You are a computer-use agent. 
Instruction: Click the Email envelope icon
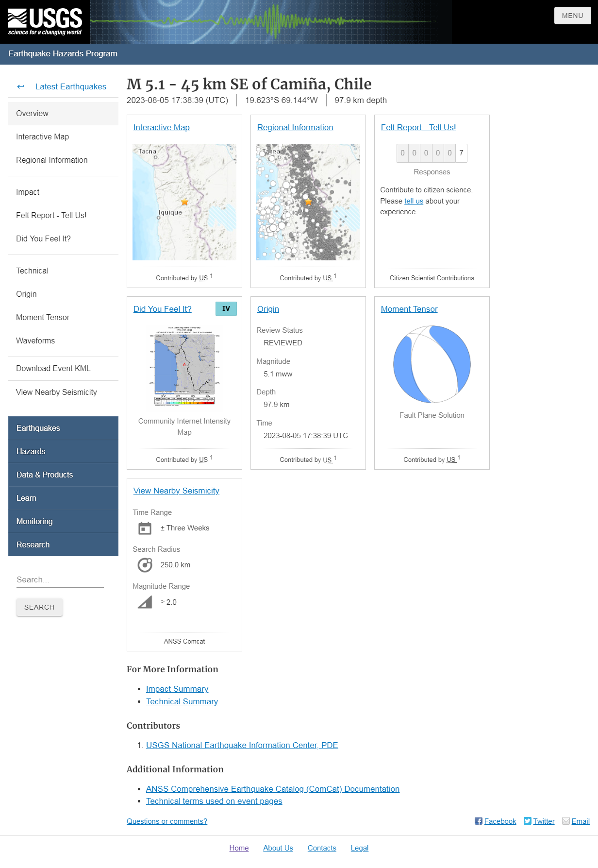[566, 821]
